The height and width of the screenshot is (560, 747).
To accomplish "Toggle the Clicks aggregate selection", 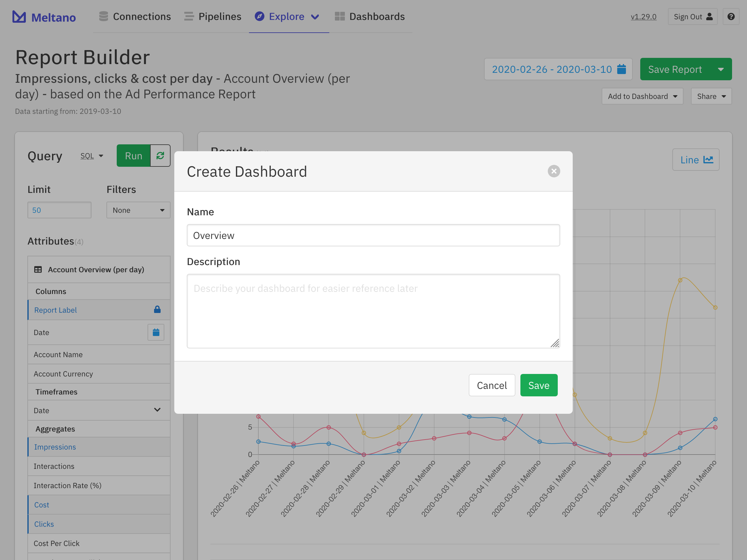I will [44, 524].
